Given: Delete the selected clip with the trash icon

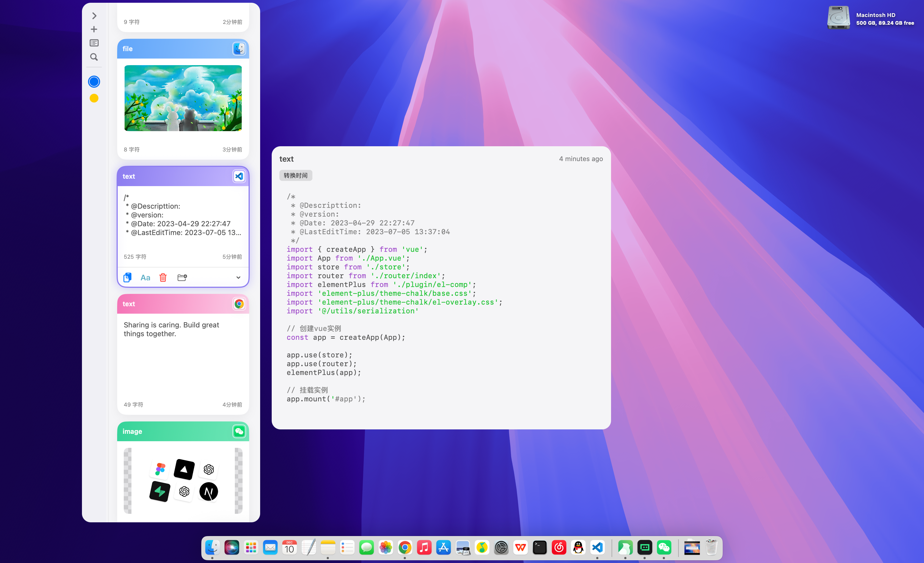Looking at the screenshot, I should click(163, 277).
